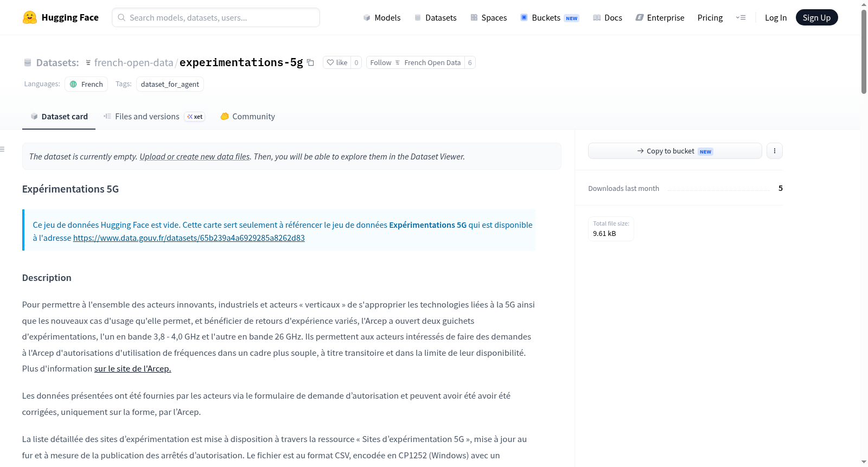Image resolution: width=868 pixels, height=467 pixels.
Task: Open the data.gouv.fr dataset URL link
Action: 189,238
